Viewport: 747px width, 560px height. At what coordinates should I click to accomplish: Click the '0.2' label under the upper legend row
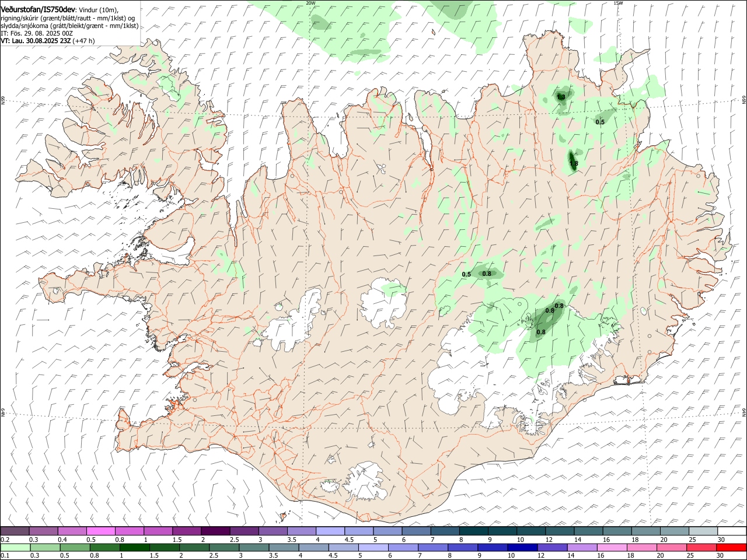click(x=5, y=540)
